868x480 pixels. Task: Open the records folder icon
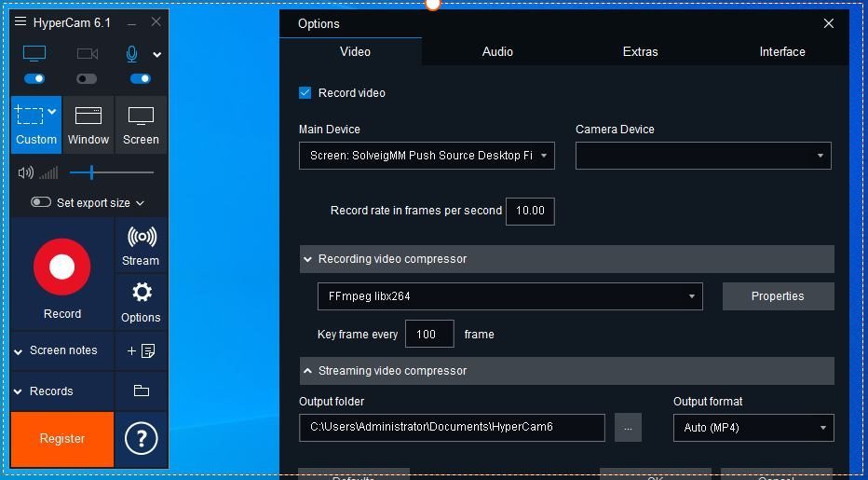point(142,391)
